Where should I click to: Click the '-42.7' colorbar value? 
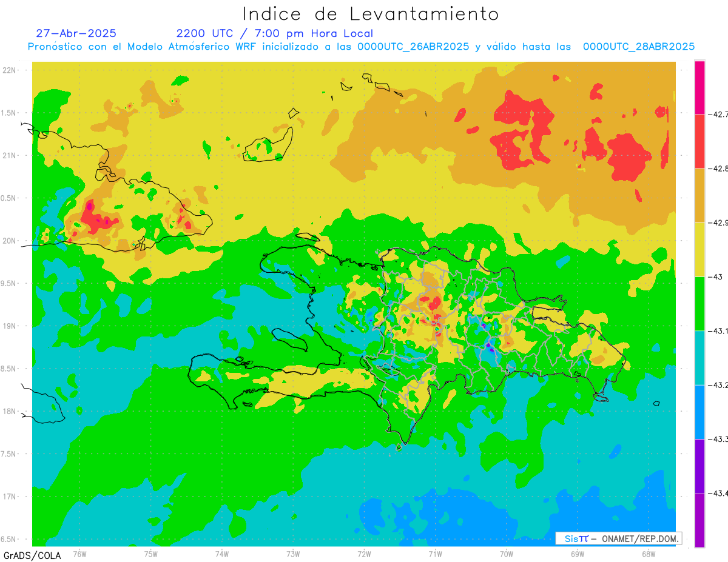(x=718, y=114)
